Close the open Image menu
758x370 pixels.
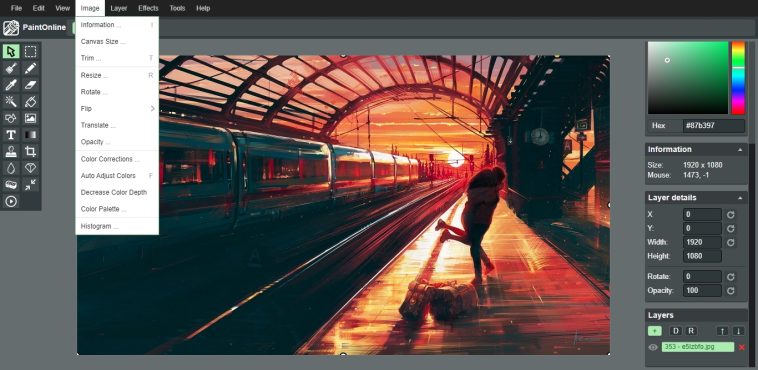90,8
